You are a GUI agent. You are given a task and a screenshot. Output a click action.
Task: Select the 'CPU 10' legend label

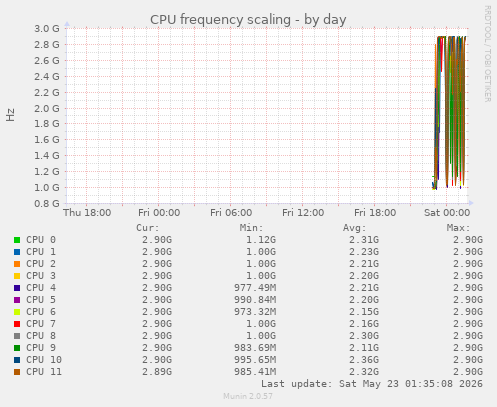[44, 360]
